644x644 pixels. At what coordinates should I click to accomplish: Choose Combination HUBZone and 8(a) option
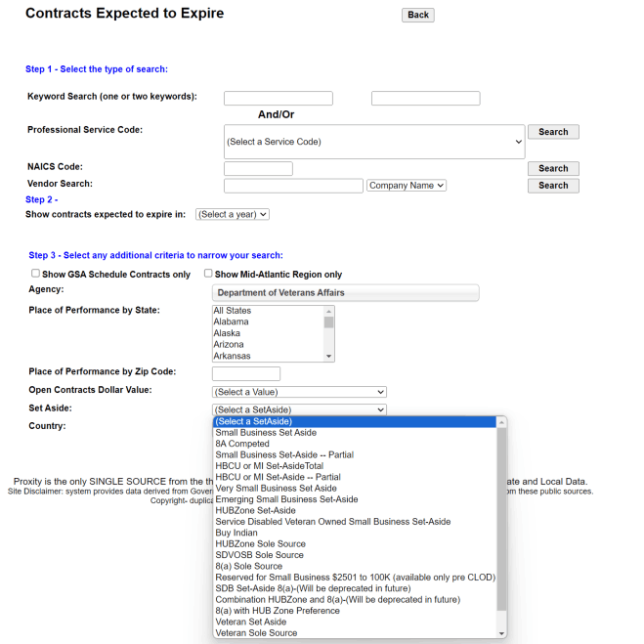pos(355,600)
